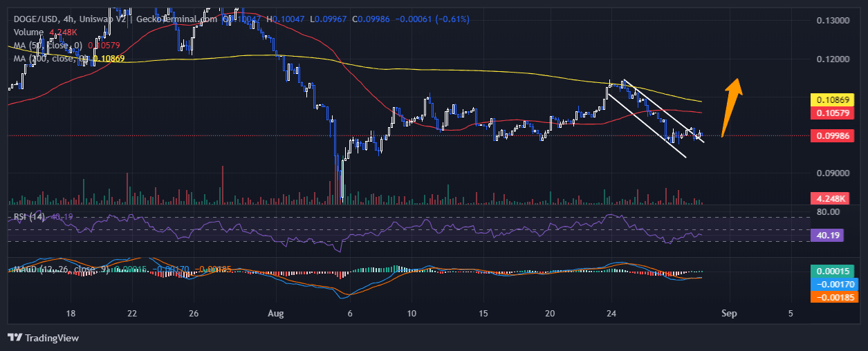Image resolution: width=868 pixels, height=351 pixels.
Task: Click the MACD (12, 26, close, 9) label
Action: click(61, 269)
